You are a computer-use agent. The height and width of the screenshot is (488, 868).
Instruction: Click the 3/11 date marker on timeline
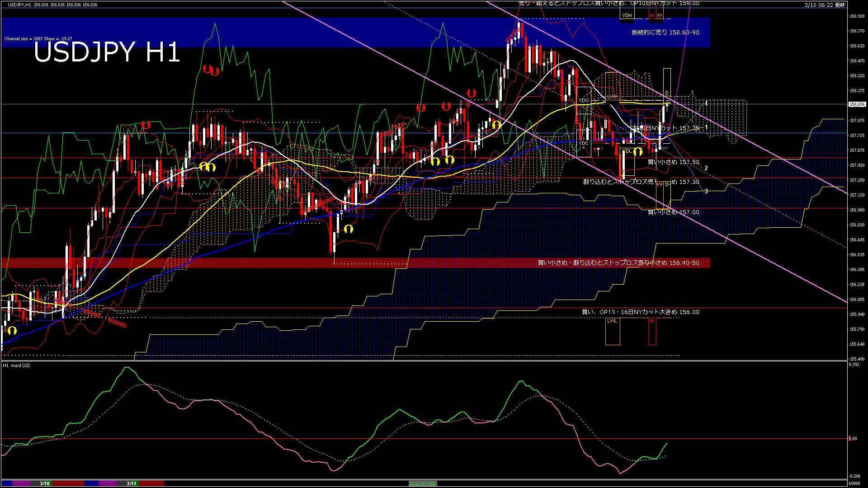[131, 483]
